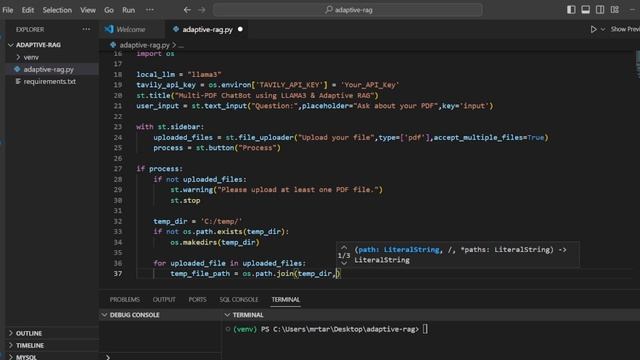Show previous signature with up arrow
The height and width of the screenshot is (360, 640).
pos(344,248)
